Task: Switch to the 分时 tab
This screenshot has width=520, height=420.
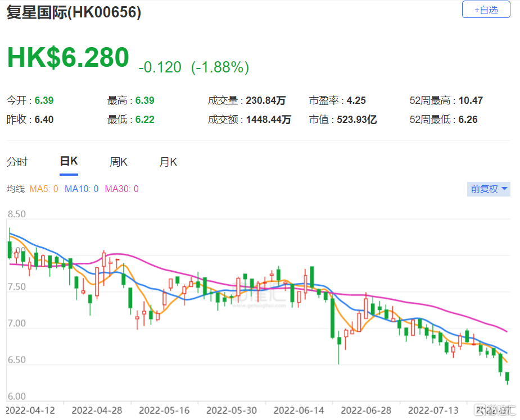Action: (x=17, y=162)
